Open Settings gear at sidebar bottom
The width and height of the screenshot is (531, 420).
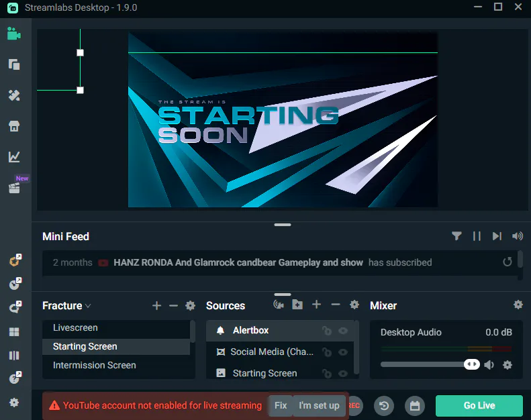pyautogui.click(x=14, y=403)
